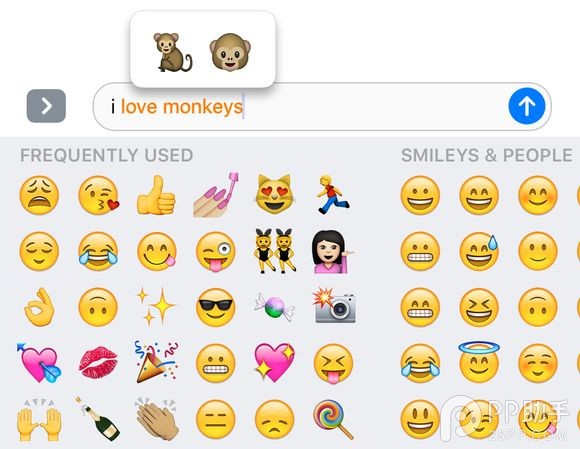Pick the champagne bottle emoji
The image size is (580, 449).
97,419
